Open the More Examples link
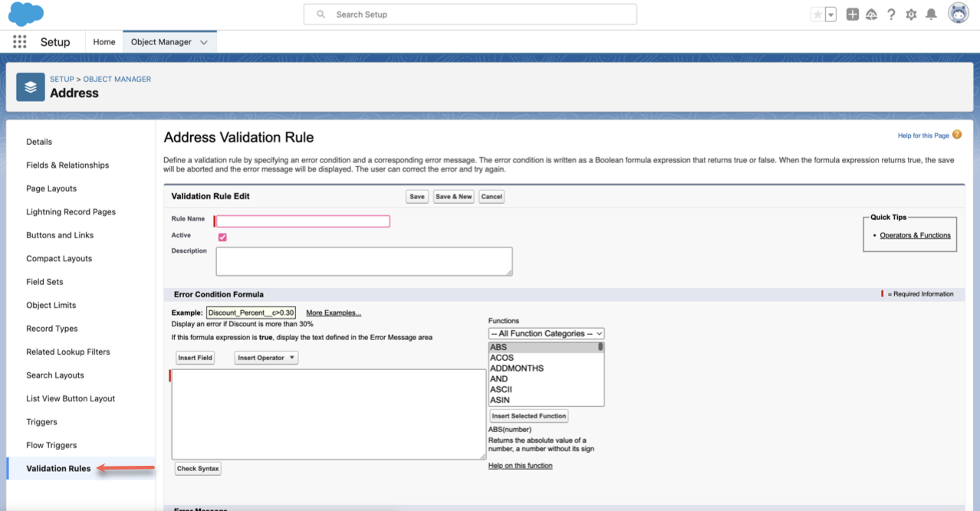This screenshot has height=511, width=980. 334,313
